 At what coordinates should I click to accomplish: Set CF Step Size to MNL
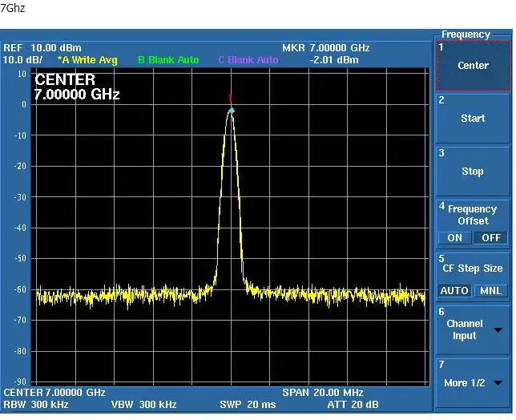(x=491, y=291)
